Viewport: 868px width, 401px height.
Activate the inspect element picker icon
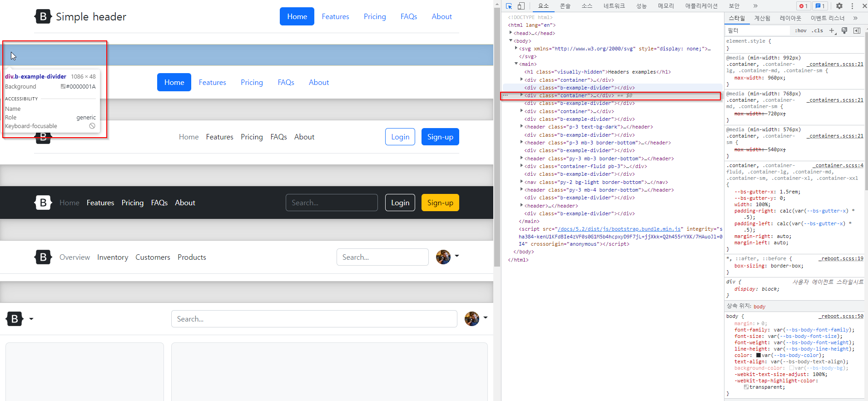(509, 6)
